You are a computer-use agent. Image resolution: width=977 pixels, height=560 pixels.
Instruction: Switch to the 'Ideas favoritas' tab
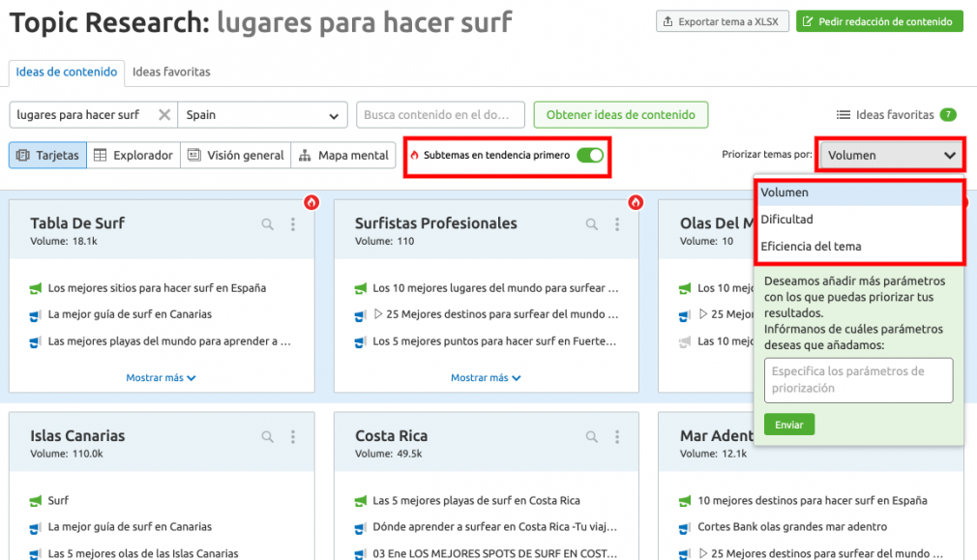coord(171,72)
